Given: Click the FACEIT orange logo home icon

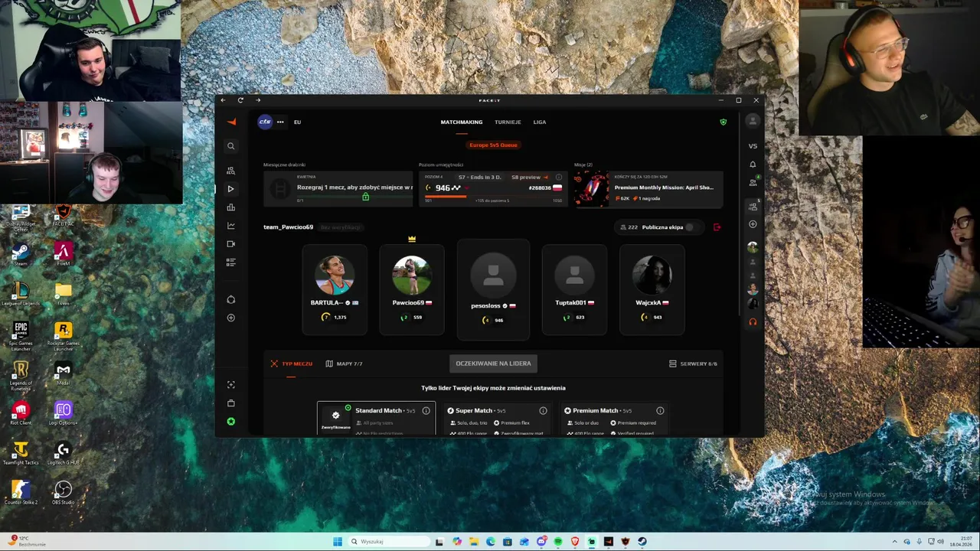Looking at the screenshot, I should pos(231,122).
